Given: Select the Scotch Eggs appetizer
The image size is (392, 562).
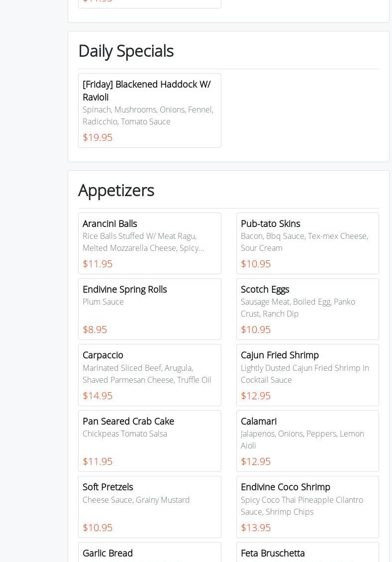Looking at the screenshot, I should [307, 309].
